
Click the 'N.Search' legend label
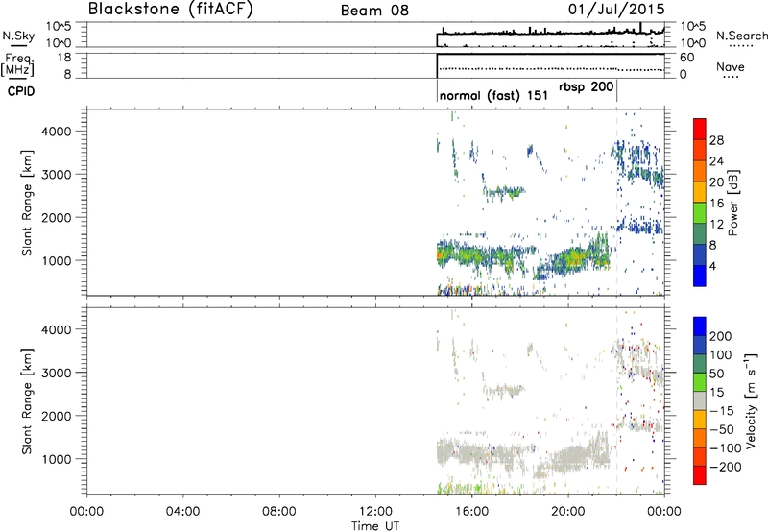click(x=742, y=36)
